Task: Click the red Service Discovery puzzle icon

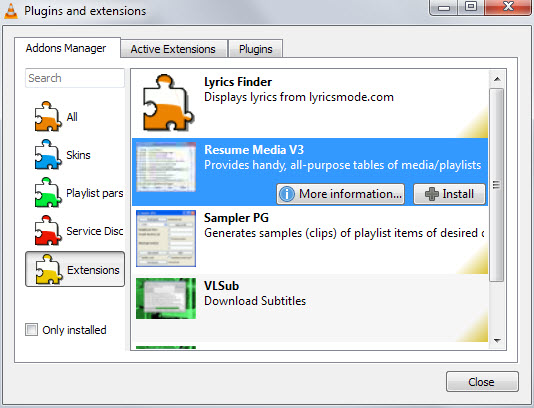Action: [x=48, y=231]
